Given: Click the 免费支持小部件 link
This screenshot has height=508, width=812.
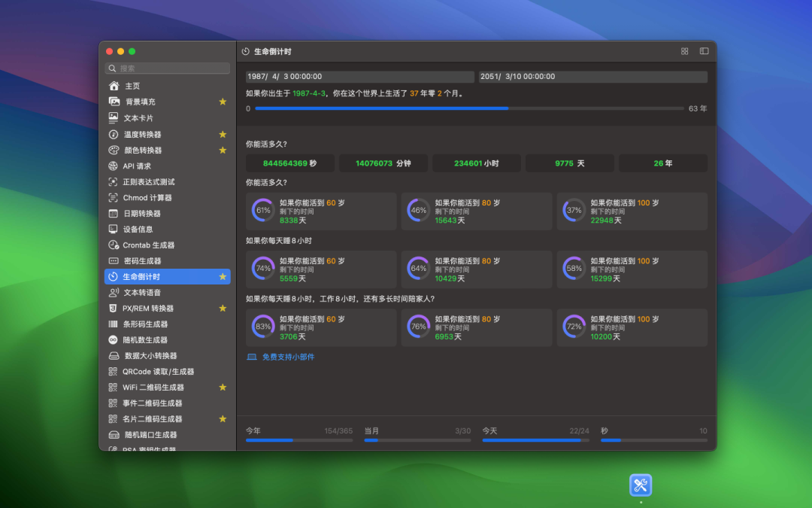Looking at the screenshot, I should point(288,357).
